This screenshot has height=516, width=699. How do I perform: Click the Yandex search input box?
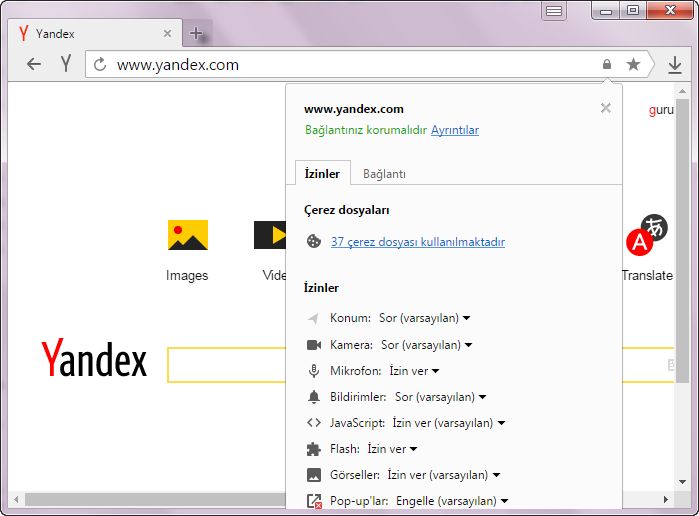226,365
